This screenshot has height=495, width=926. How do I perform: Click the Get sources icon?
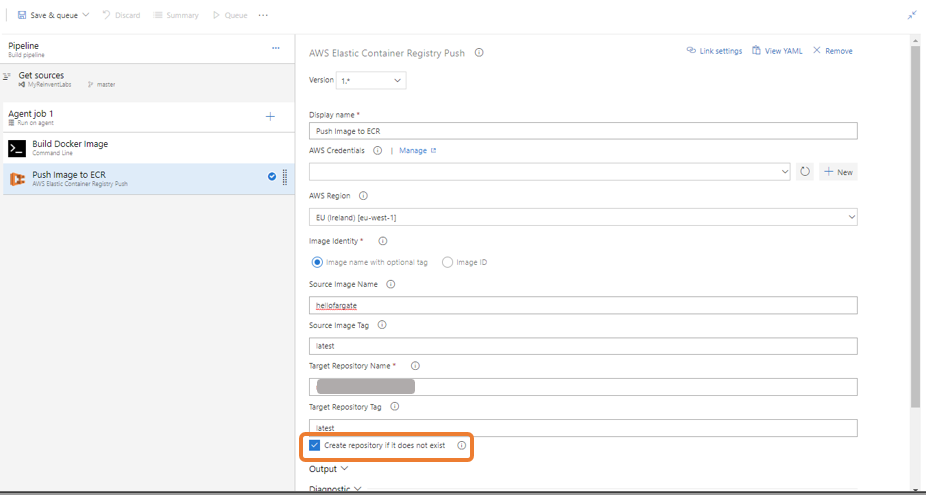[x=7, y=76]
